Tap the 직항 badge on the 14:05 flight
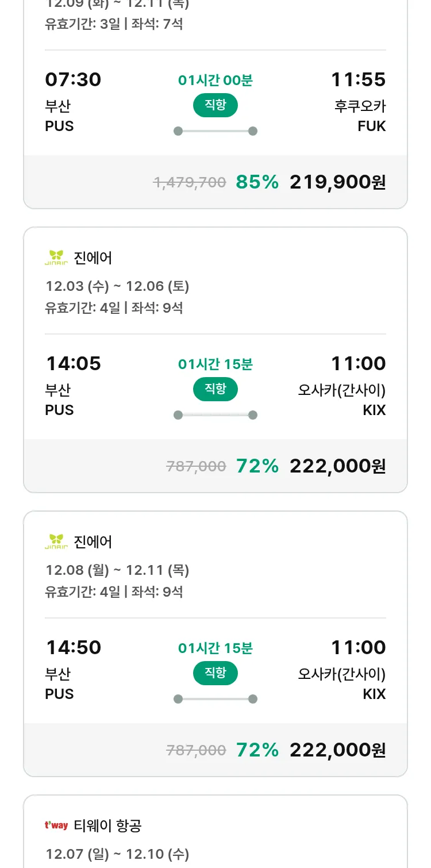Screen dimensions: 431x868 (x=215, y=389)
